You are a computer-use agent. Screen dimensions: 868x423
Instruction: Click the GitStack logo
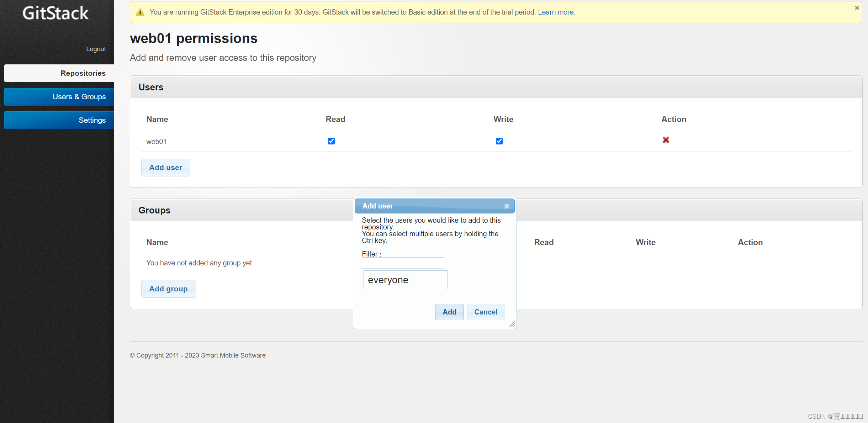pyautogui.click(x=55, y=13)
